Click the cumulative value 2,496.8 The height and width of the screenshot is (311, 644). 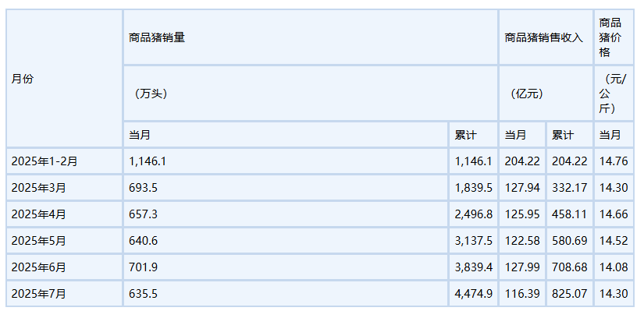click(x=474, y=214)
